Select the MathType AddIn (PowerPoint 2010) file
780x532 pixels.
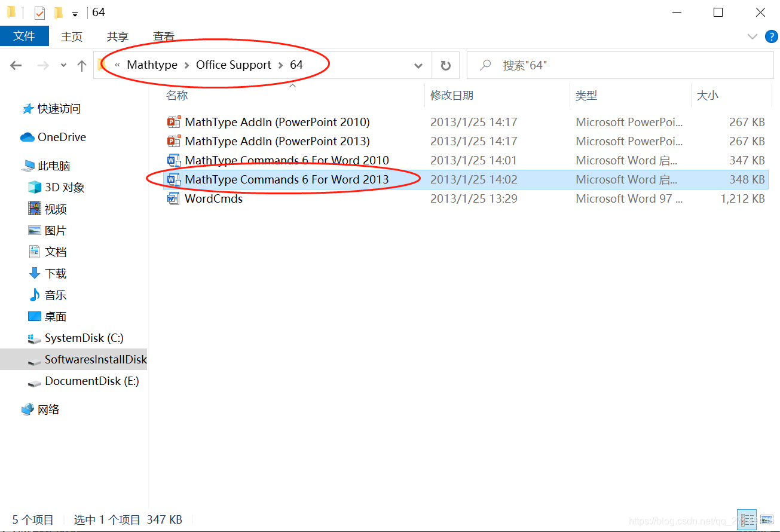277,122
